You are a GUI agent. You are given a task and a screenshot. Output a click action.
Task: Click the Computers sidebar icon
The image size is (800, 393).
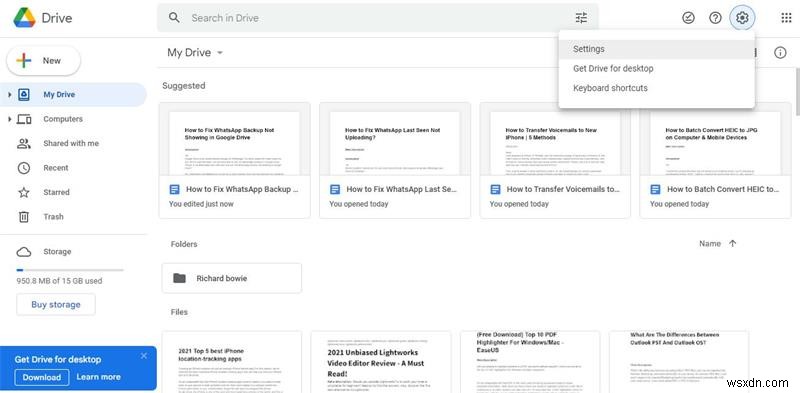pyautogui.click(x=24, y=119)
